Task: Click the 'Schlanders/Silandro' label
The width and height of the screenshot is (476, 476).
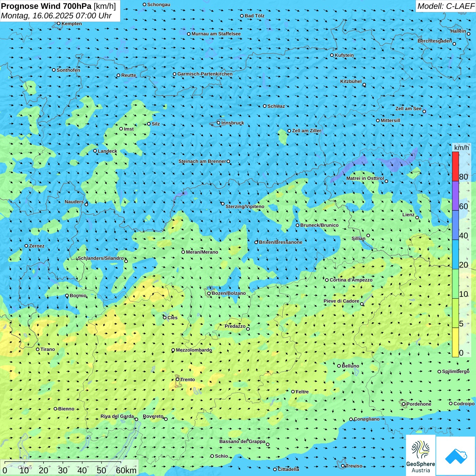Action: (x=101, y=258)
